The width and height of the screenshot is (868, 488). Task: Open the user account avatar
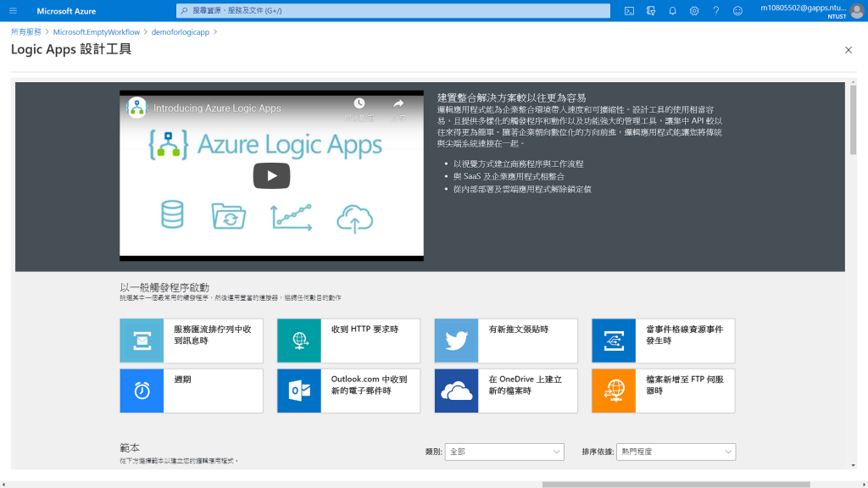tap(857, 11)
